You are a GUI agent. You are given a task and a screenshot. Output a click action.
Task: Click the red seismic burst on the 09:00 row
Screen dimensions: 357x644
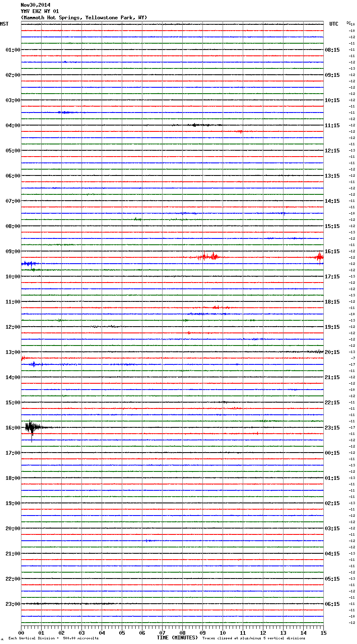point(209,256)
